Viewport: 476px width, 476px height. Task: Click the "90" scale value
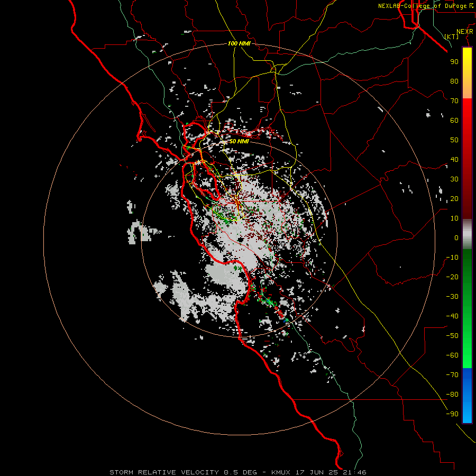point(454,62)
